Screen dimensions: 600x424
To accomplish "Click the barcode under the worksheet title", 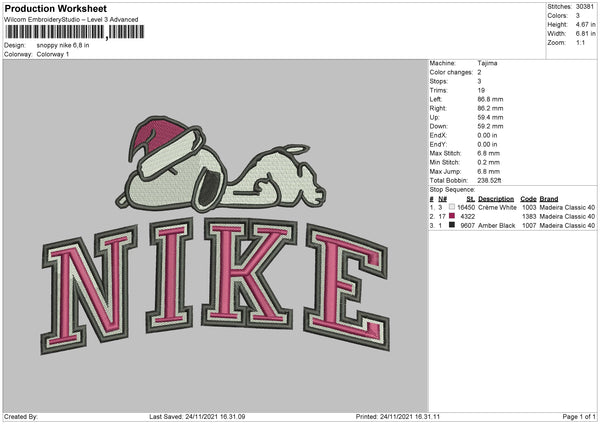I will pos(75,32).
